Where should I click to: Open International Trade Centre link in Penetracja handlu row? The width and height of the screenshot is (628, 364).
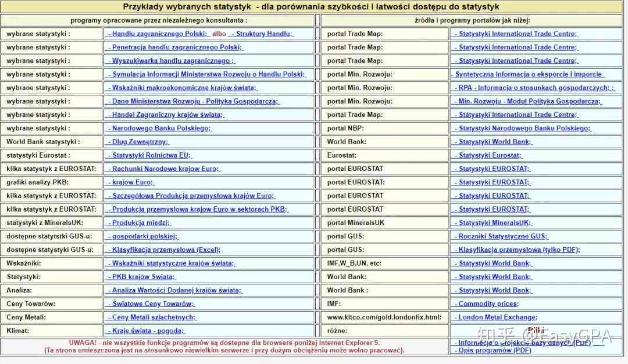[515, 47]
